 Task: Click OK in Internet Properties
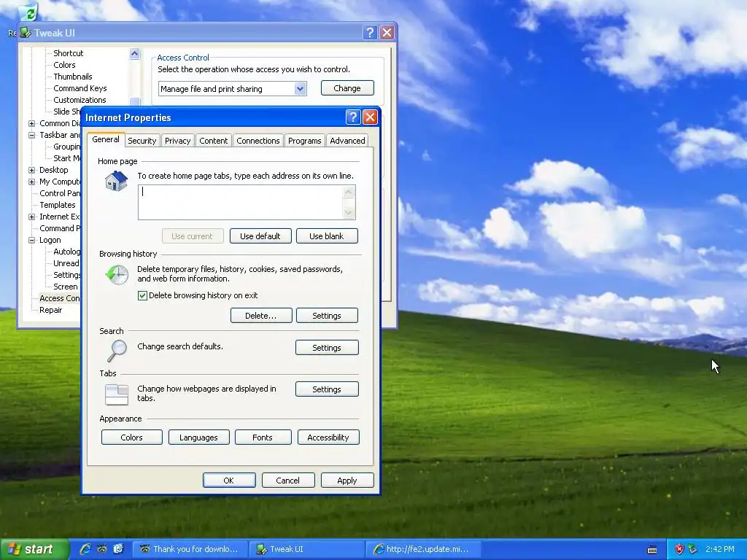coord(229,481)
